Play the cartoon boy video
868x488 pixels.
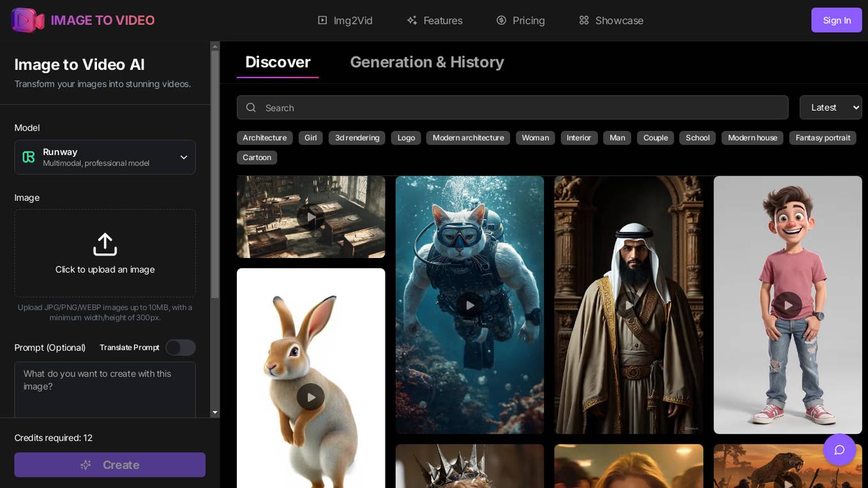[x=788, y=305]
